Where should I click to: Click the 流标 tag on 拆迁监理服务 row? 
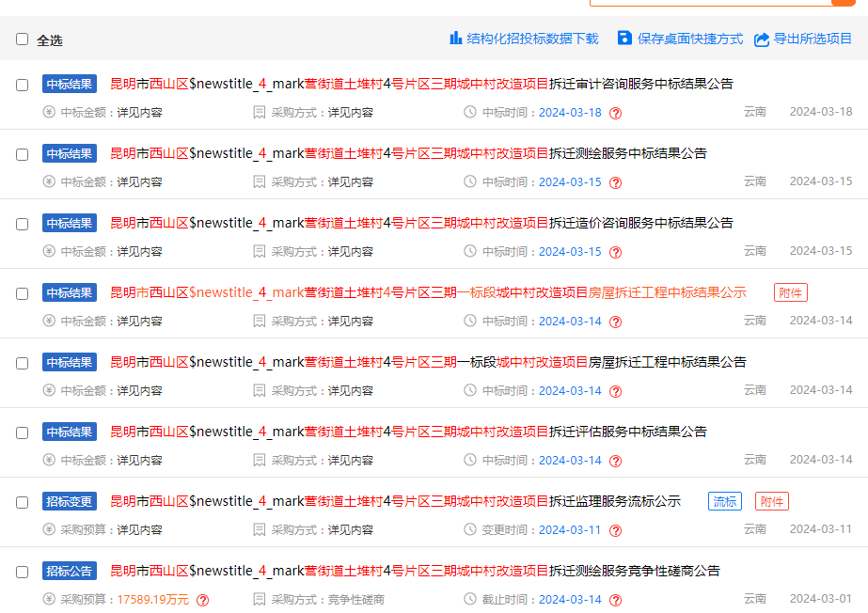(725, 502)
